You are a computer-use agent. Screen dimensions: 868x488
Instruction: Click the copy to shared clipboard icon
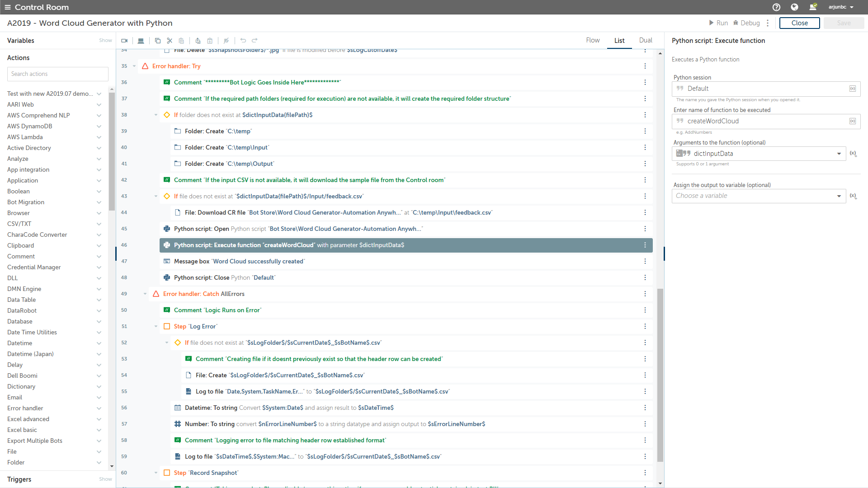(198, 41)
